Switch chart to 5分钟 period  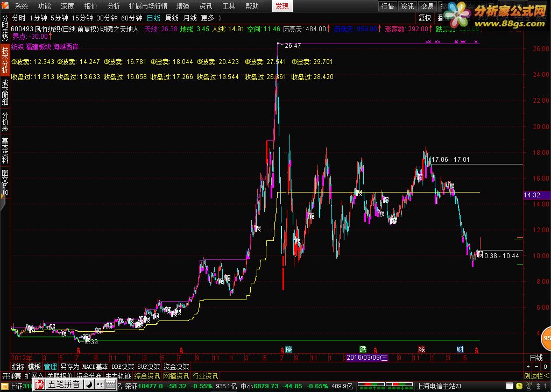pyautogui.click(x=59, y=18)
